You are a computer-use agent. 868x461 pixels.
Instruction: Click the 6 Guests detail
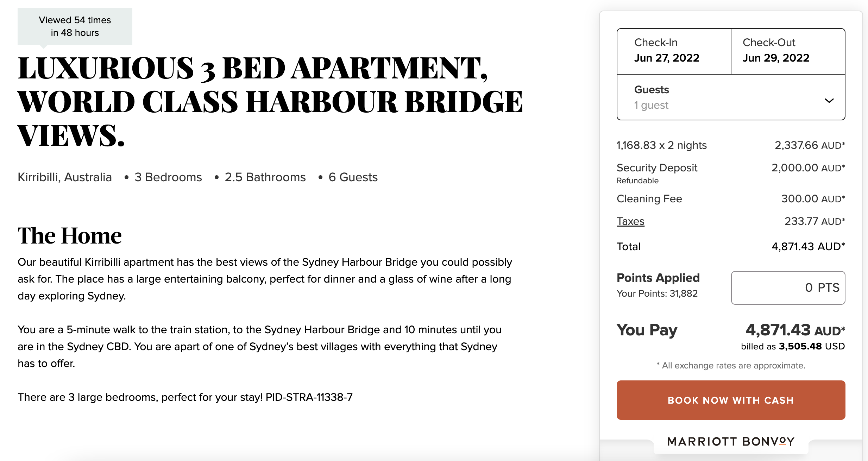tap(353, 177)
